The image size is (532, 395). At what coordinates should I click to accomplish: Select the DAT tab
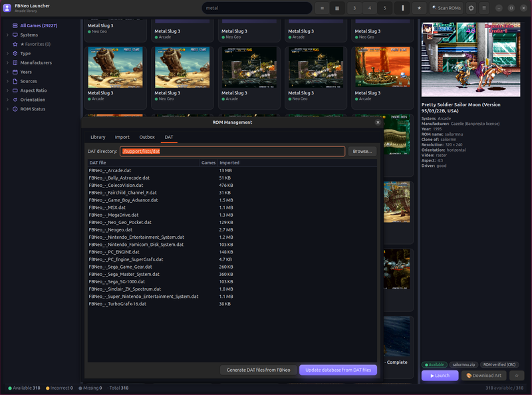pos(169,137)
